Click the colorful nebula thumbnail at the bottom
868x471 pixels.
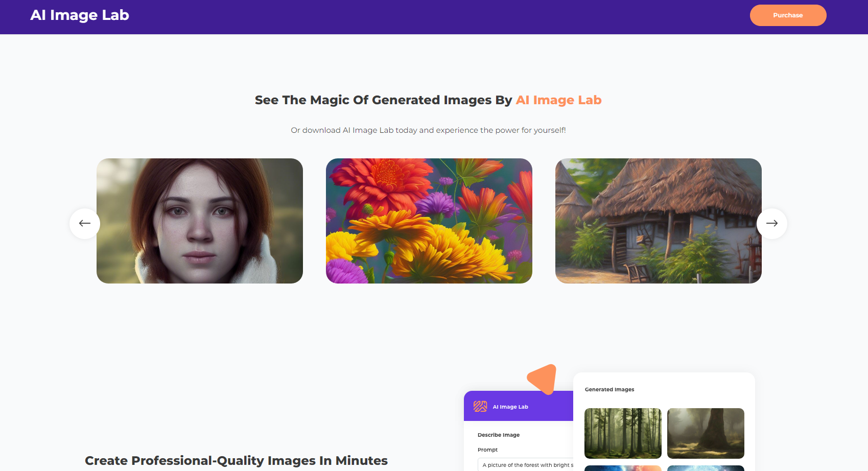tap(622, 467)
